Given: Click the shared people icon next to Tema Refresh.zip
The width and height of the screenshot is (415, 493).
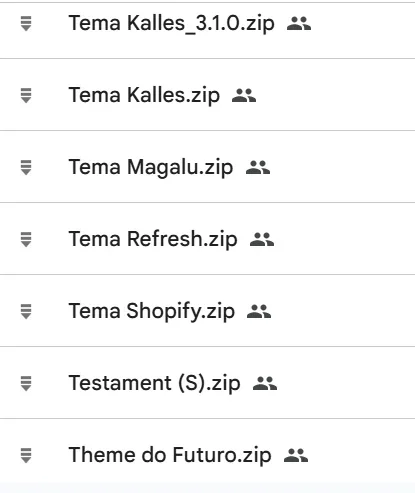Looking at the screenshot, I should pos(262,240).
